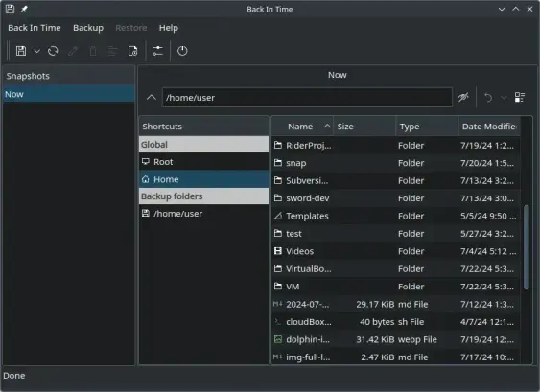
Task: Open the take snapshot dropdown arrow
Action: (x=36, y=51)
